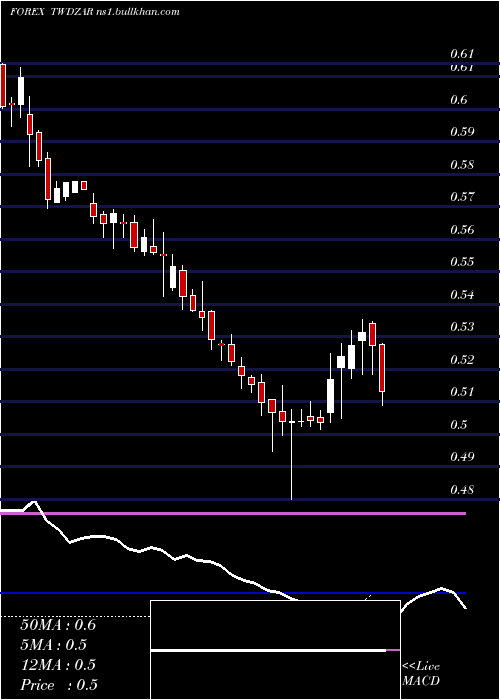Click the 0.55 price axis label

point(462,262)
